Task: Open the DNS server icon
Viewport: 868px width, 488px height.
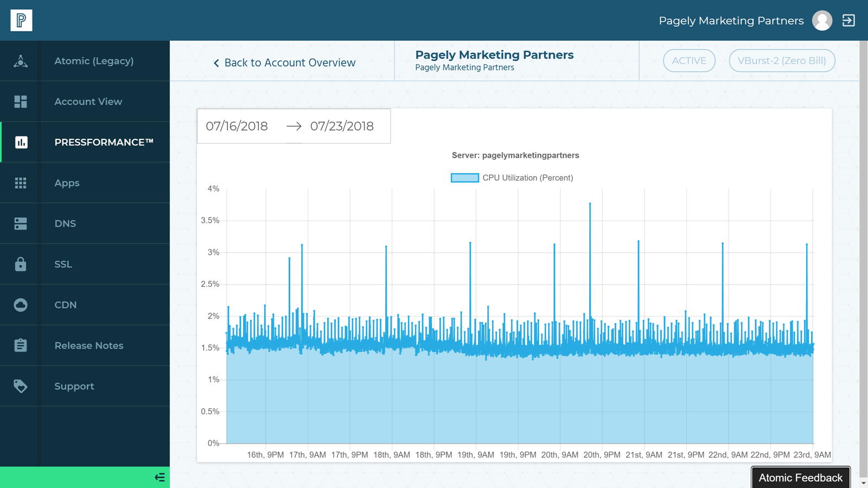Action: 21,224
